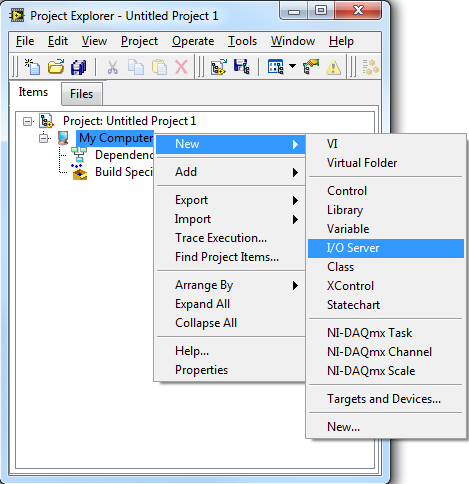Screen dimensions: 469x484
Task: Click the My Computer monitor icon
Action: 63,138
